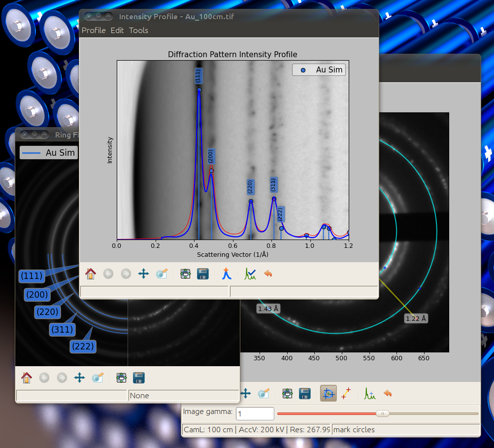The width and height of the screenshot is (494, 448).
Task: Click the green profile plot icon
Action: tap(370, 393)
